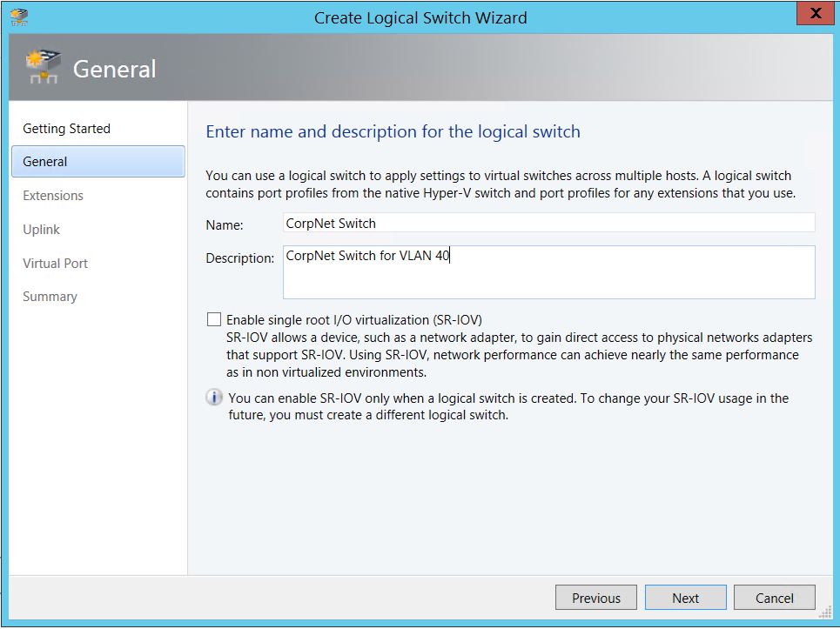Close the Create Logical Switch Wizard window
Viewport: 840px width, 629px height.
814,15
